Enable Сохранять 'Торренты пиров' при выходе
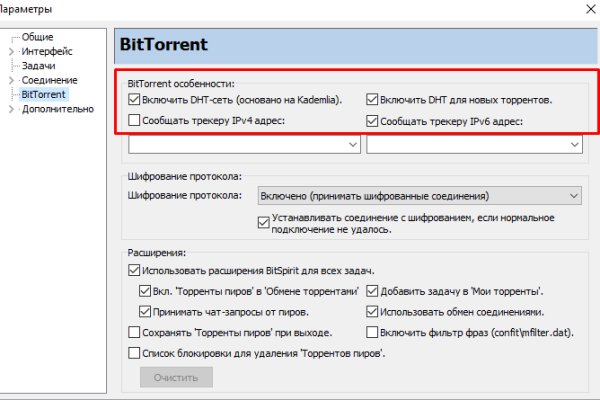600x400 pixels. [x=135, y=332]
